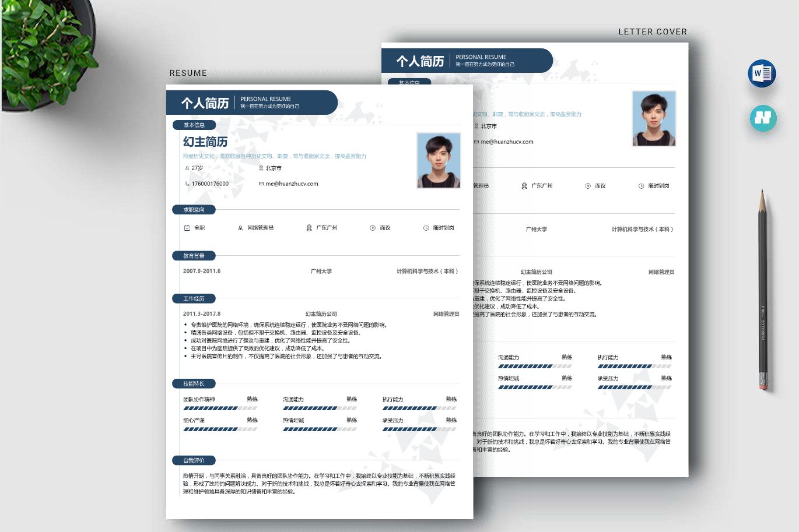Click 计算机科学与技术（本科） on the letter cover
Viewport: 799px width, 532px height.
(643, 230)
